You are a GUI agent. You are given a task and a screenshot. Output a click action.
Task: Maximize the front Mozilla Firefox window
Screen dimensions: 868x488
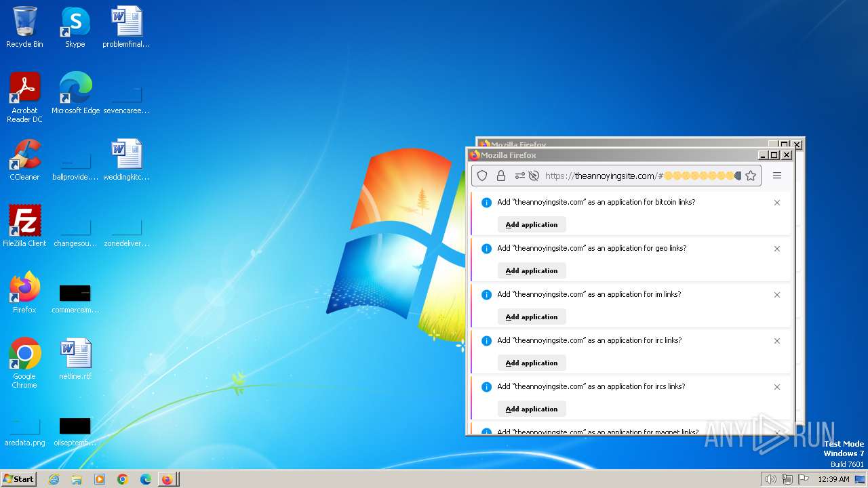coord(774,155)
